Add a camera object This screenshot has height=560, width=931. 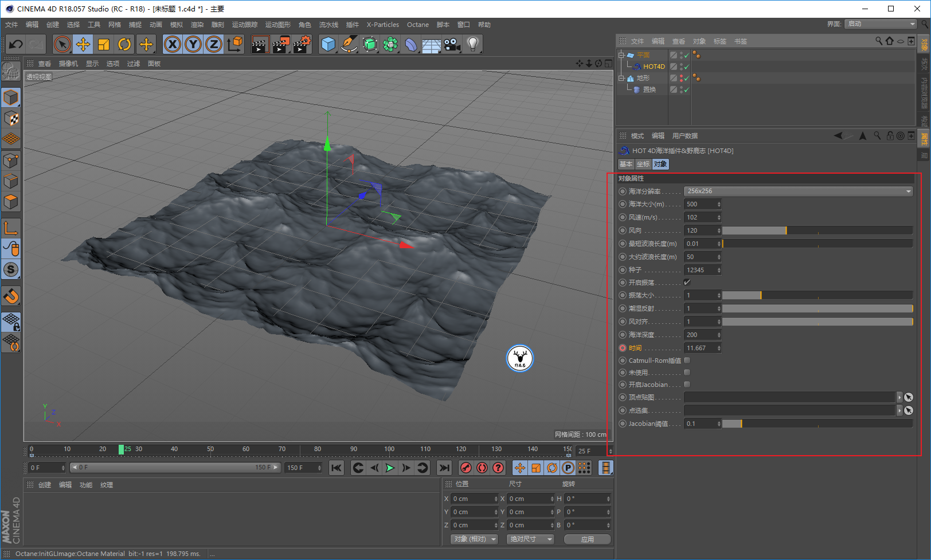(452, 44)
